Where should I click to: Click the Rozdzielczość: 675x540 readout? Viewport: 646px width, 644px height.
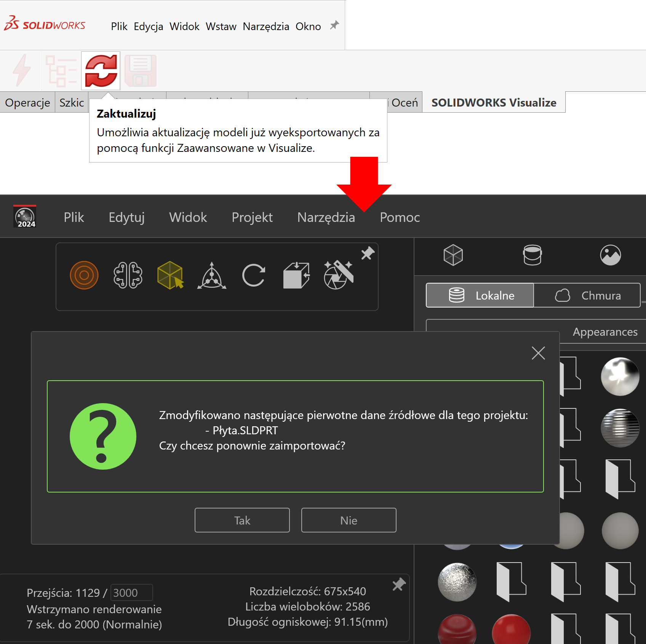pos(308,591)
